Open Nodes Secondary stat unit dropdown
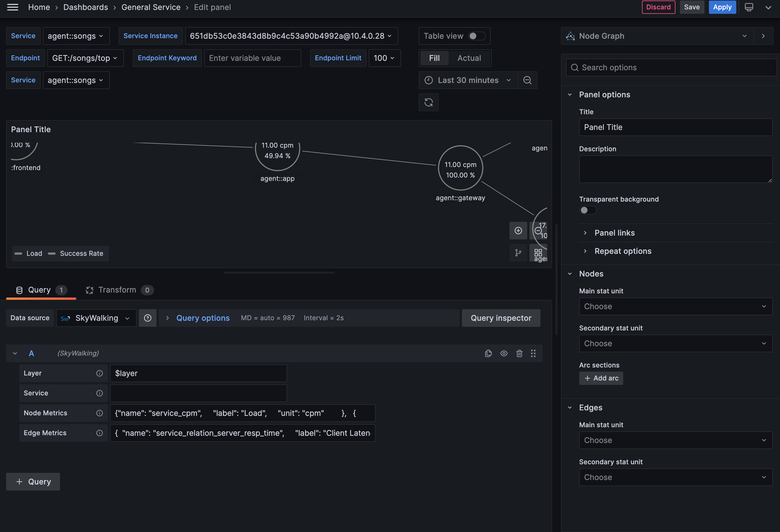 click(x=676, y=343)
